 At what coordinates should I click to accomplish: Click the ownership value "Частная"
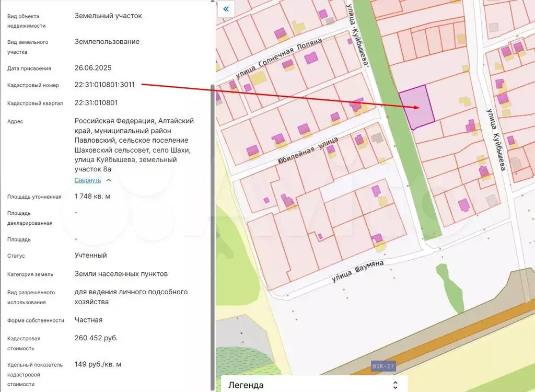click(89, 319)
